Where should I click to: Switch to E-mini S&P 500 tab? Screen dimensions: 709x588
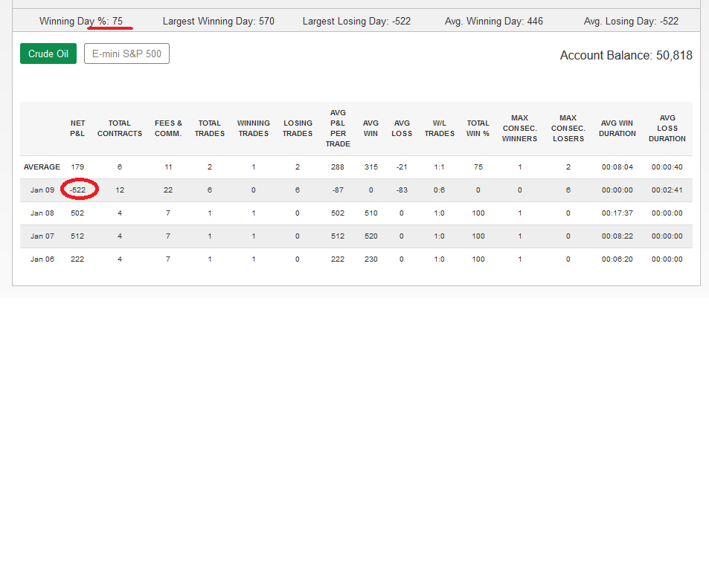[126, 54]
